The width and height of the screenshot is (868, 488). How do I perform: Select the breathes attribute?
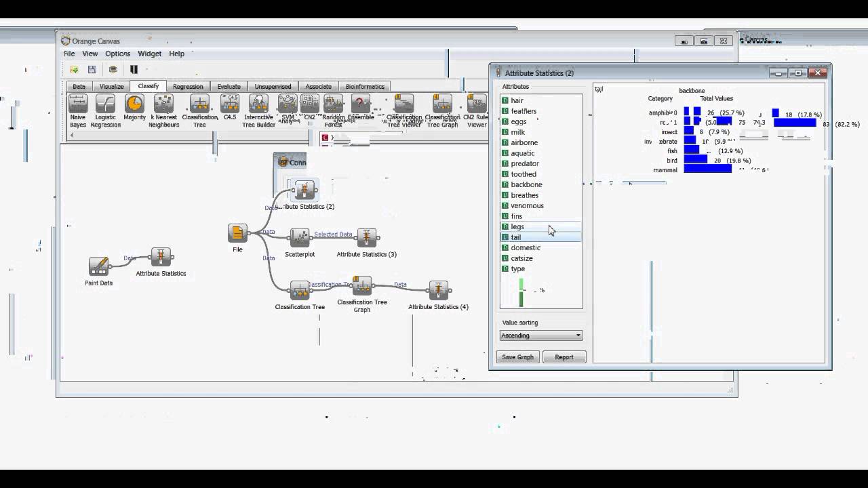(540, 195)
